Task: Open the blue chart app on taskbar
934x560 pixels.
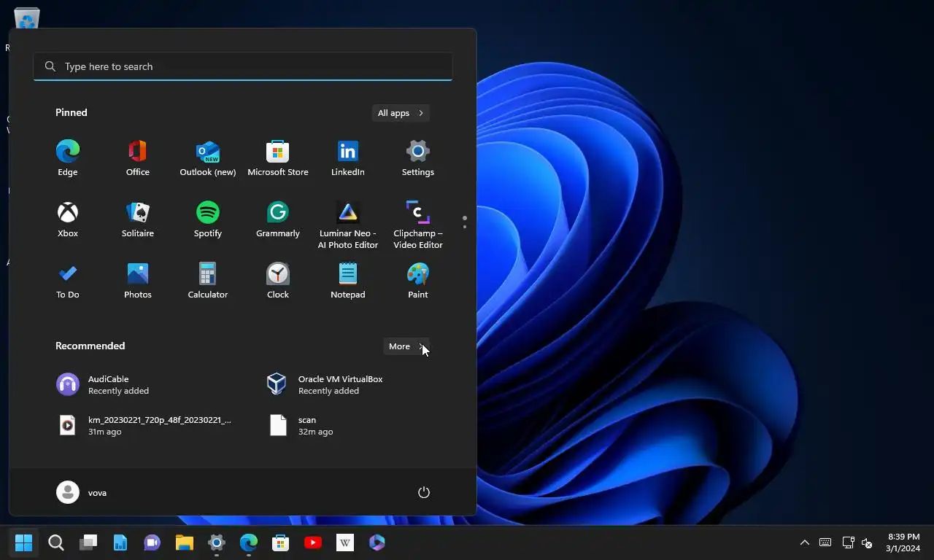Action: pyautogui.click(x=120, y=542)
